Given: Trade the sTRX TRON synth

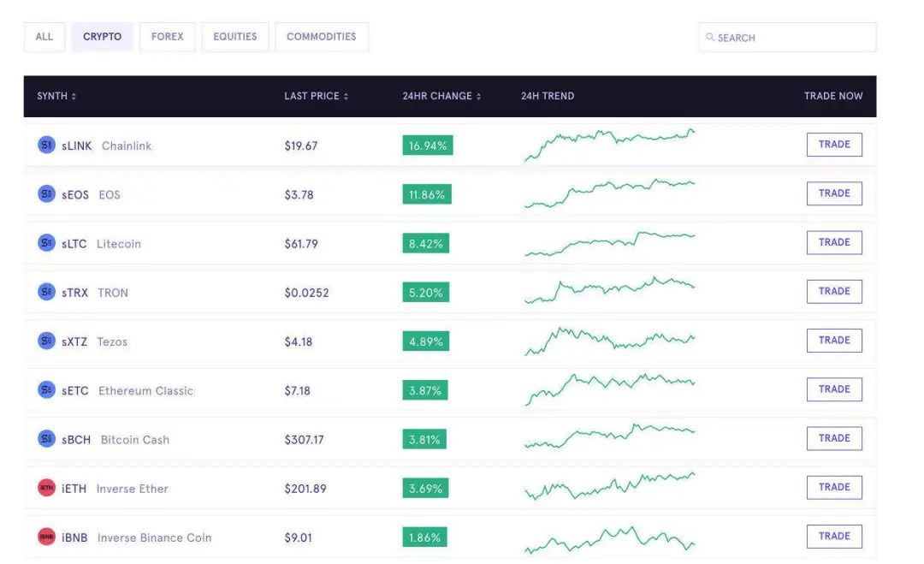Looking at the screenshot, I should (834, 291).
